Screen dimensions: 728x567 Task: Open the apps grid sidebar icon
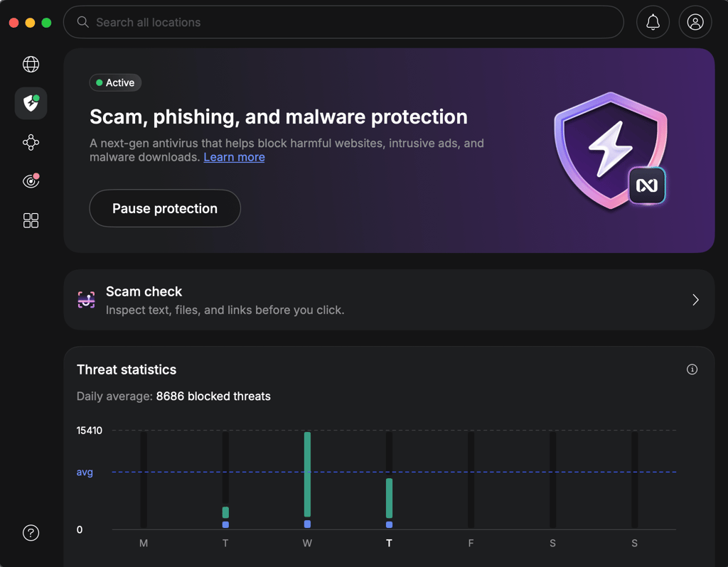pyautogui.click(x=31, y=220)
